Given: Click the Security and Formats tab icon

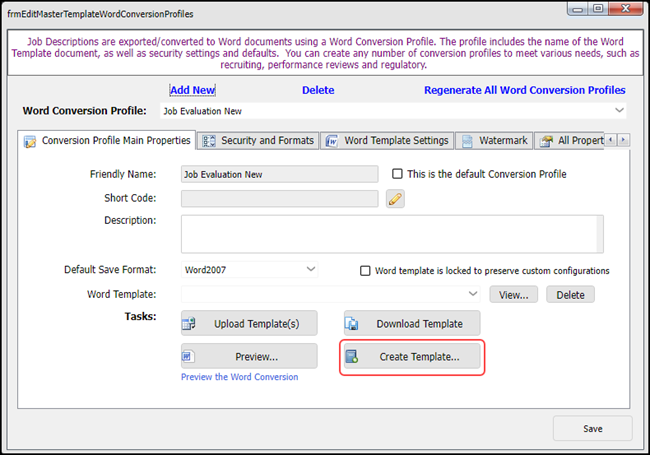Looking at the screenshot, I should click(209, 141).
